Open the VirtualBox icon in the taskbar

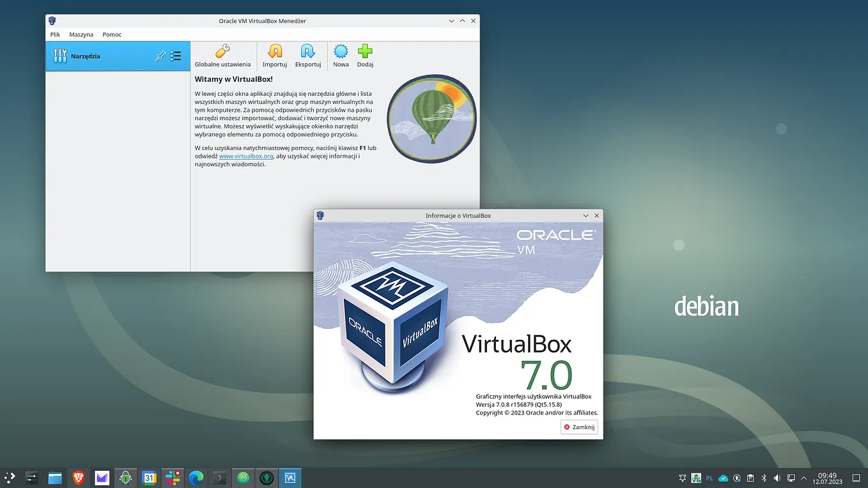[290, 477]
